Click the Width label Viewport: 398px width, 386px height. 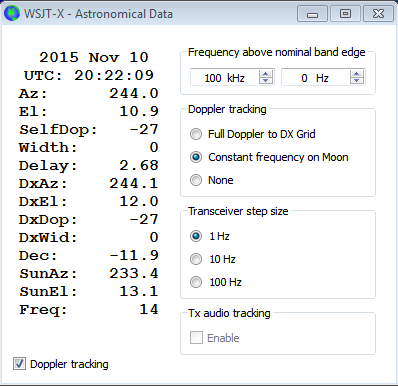tap(48, 147)
